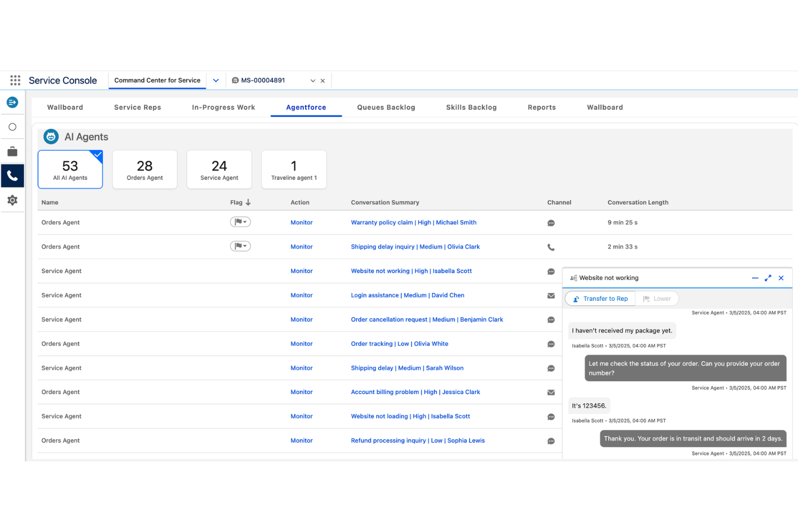This screenshot has height=532, width=798.
Task: Click chat channel icon for Order tracking row
Action: click(551, 344)
